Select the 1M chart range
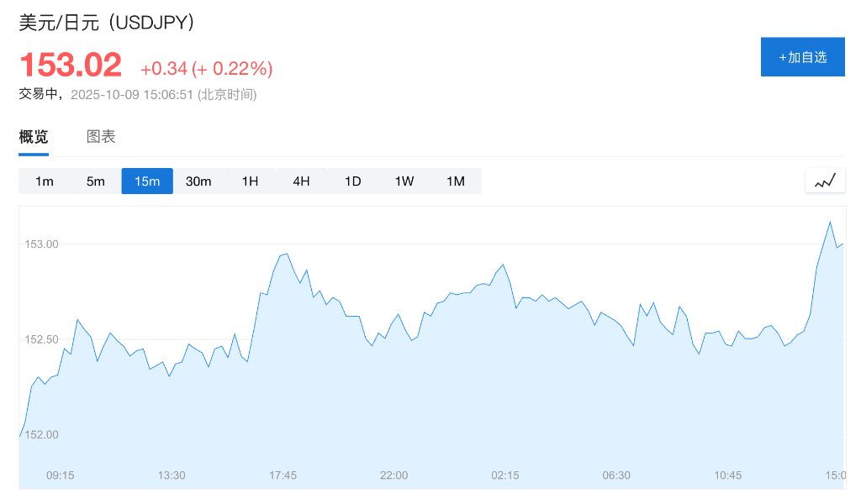This screenshot has height=504, width=861. [455, 181]
